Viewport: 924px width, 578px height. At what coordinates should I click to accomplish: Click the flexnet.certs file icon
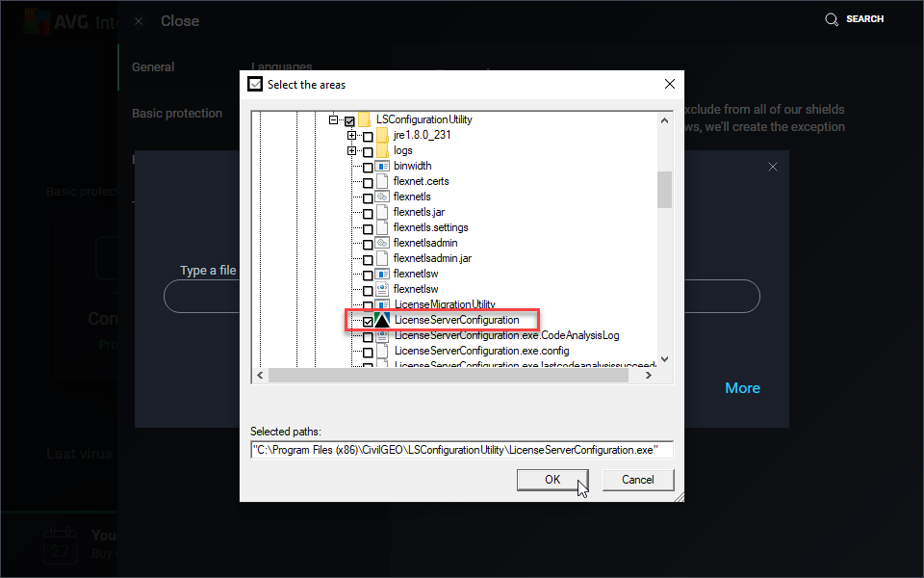click(382, 181)
